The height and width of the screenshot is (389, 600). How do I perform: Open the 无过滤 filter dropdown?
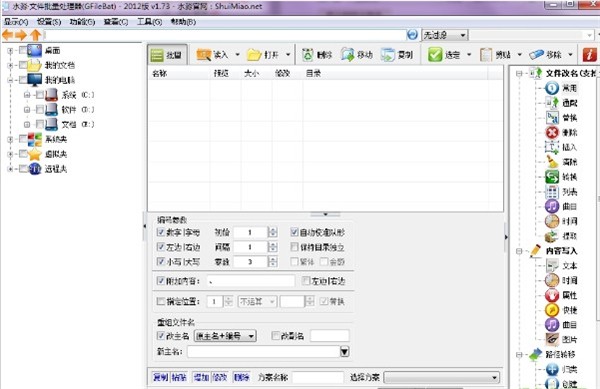(445, 35)
